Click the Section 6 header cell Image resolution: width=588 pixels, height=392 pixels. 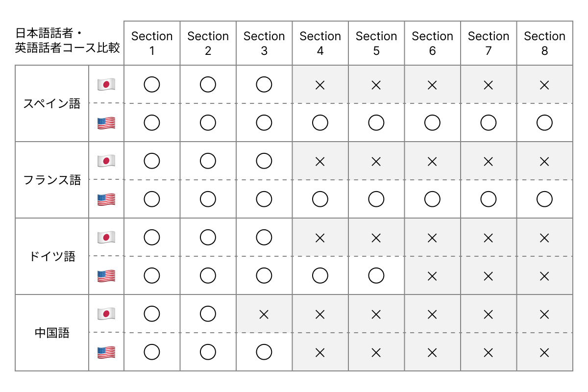(432, 43)
